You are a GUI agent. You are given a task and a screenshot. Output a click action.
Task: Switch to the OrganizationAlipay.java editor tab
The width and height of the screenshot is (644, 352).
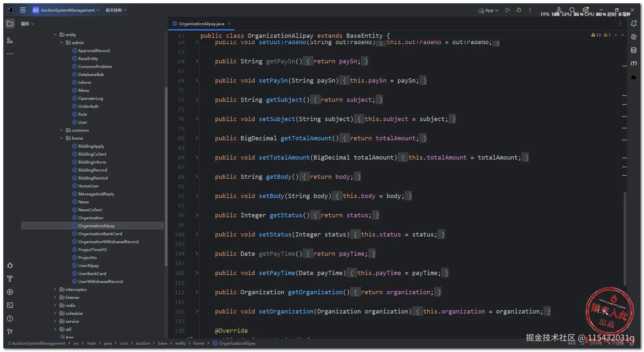point(201,24)
